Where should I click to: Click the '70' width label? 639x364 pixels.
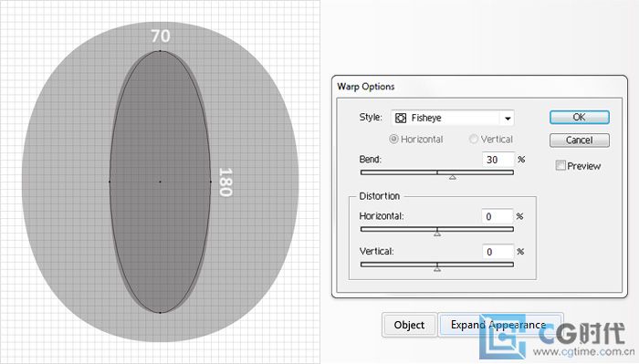coord(161,36)
